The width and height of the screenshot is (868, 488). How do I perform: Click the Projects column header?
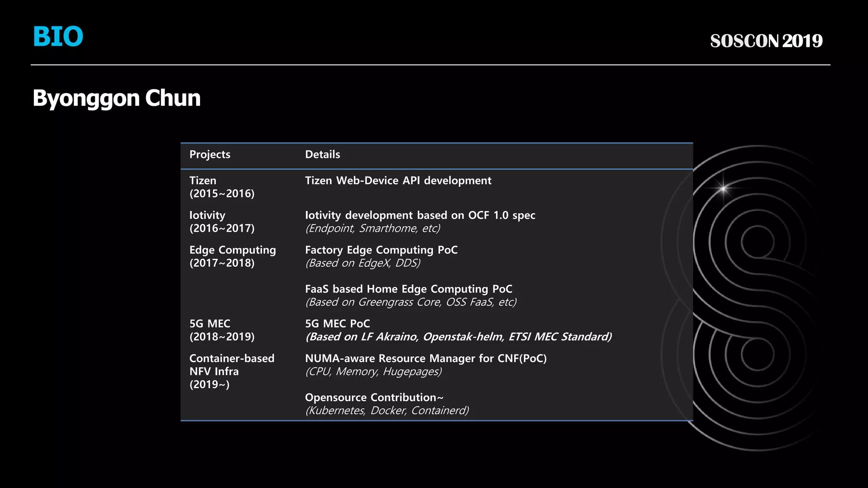[x=210, y=155]
